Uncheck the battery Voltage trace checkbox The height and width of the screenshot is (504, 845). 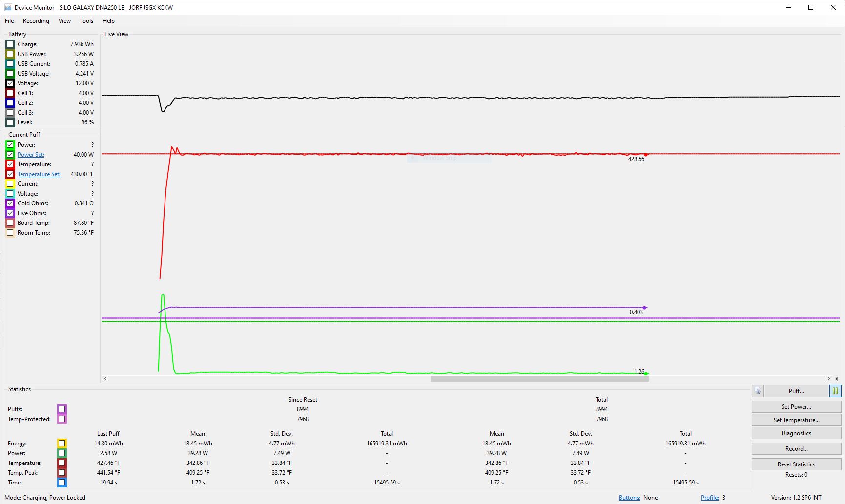click(10, 83)
